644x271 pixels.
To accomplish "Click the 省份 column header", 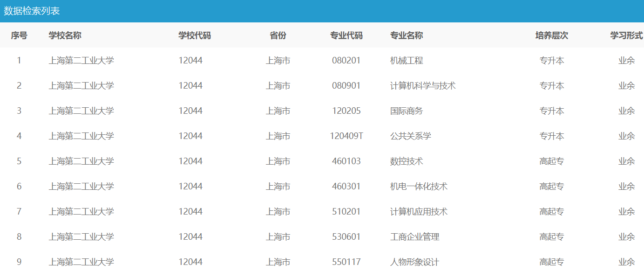I will coord(278,35).
